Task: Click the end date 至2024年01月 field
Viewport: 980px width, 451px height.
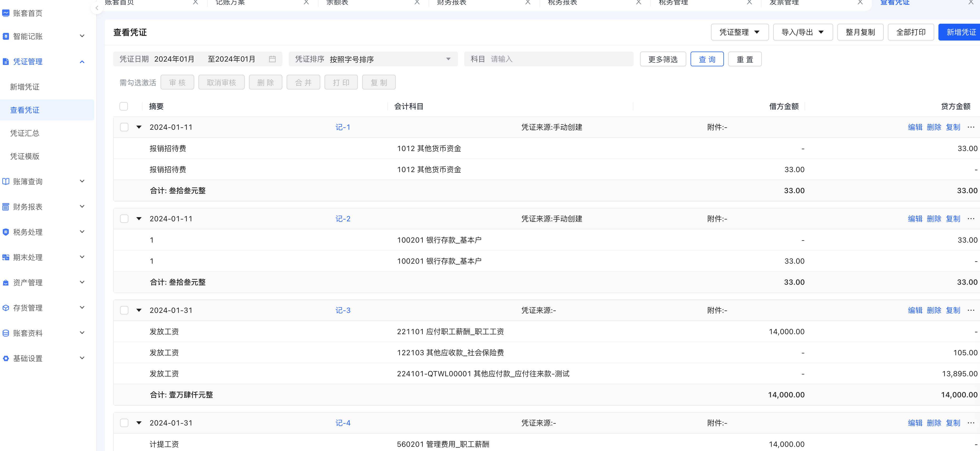Action: point(231,59)
